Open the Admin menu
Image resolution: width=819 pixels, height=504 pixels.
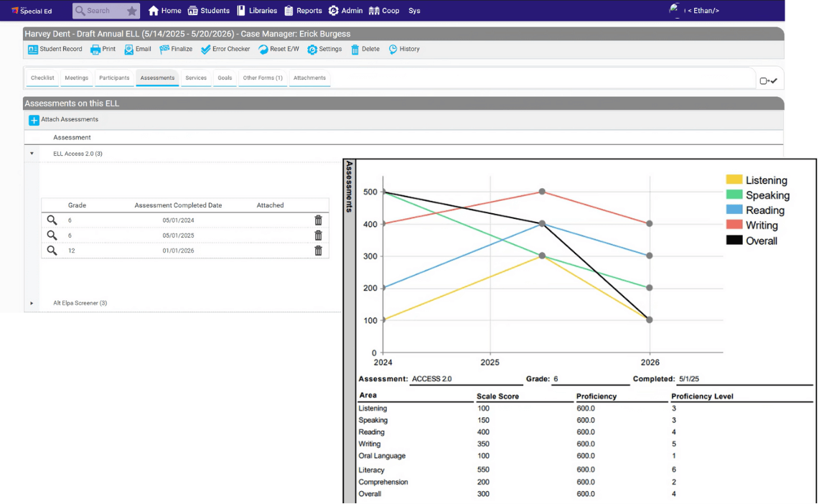[x=345, y=11]
